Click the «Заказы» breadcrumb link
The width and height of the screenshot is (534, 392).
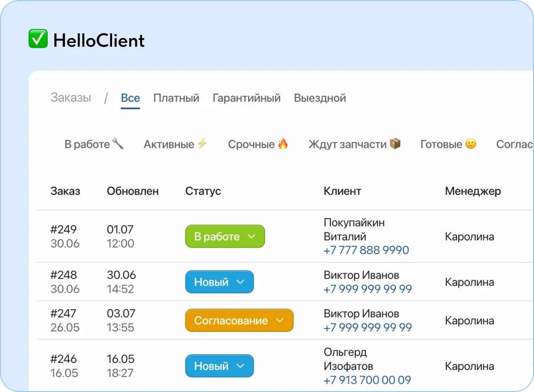(x=70, y=98)
